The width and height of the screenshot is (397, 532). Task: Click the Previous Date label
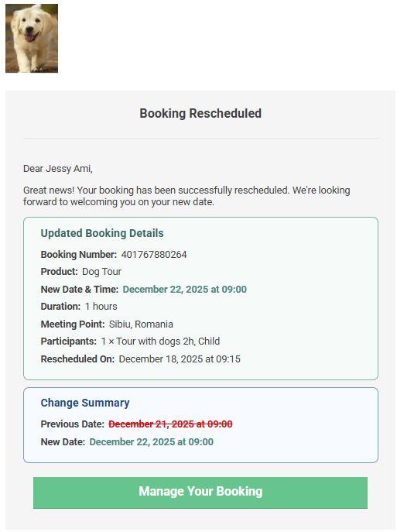pos(73,424)
